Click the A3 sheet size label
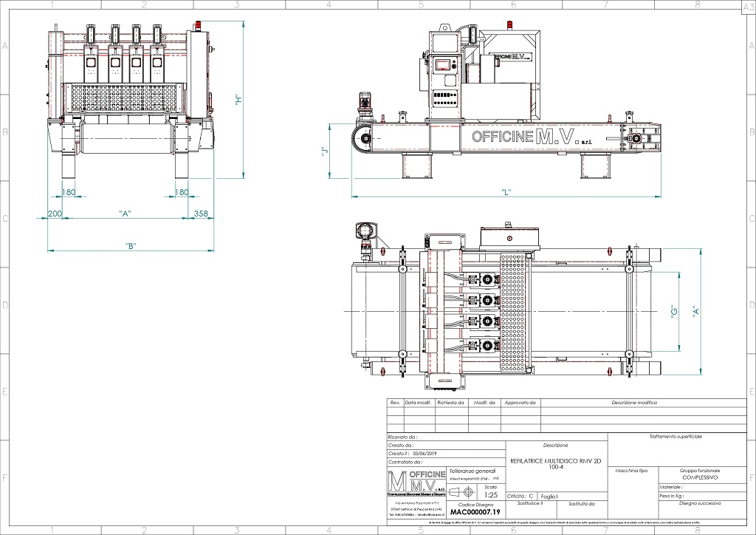The height and width of the screenshot is (535, 756). (747, 8)
